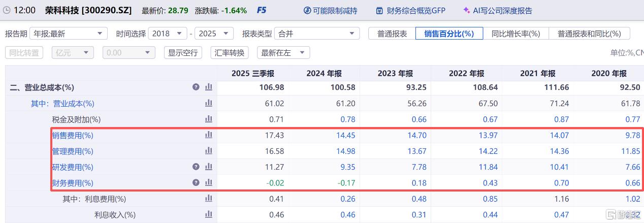The width and height of the screenshot is (644, 223).
Task: Click value 7.78 in 研发费用 row
Action: (420, 167)
